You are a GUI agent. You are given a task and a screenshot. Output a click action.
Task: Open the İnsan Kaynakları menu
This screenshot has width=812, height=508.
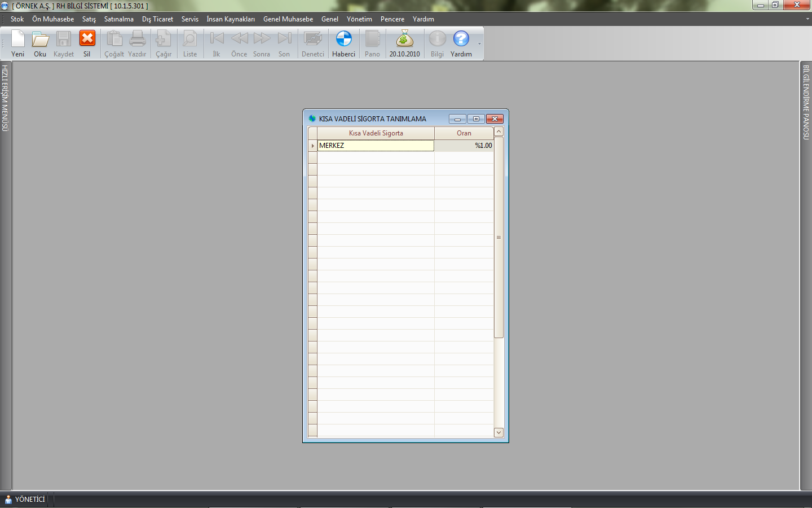point(230,19)
